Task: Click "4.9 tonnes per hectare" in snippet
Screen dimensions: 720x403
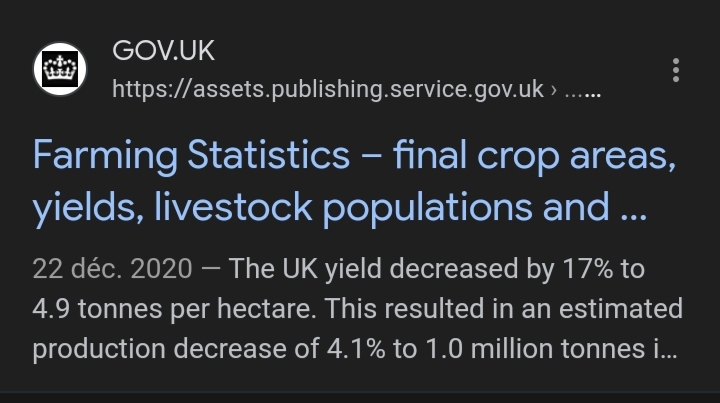Action: (x=158, y=307)
